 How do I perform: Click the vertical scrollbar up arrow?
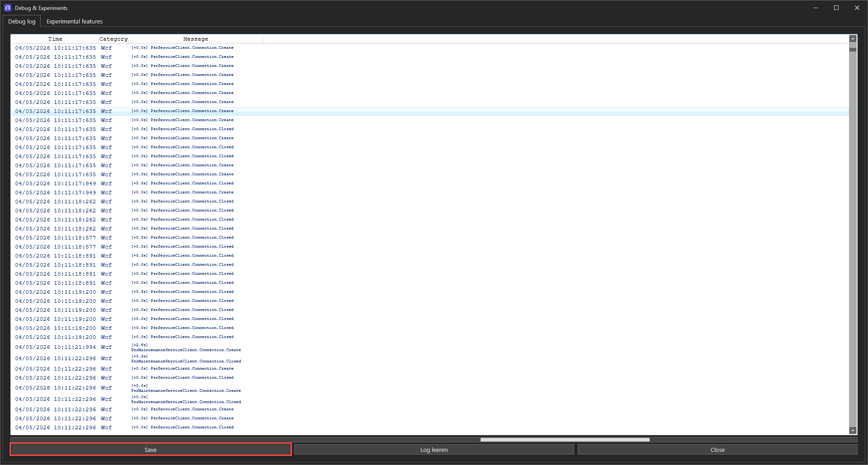pyautogui.click(x=853, y=39)
